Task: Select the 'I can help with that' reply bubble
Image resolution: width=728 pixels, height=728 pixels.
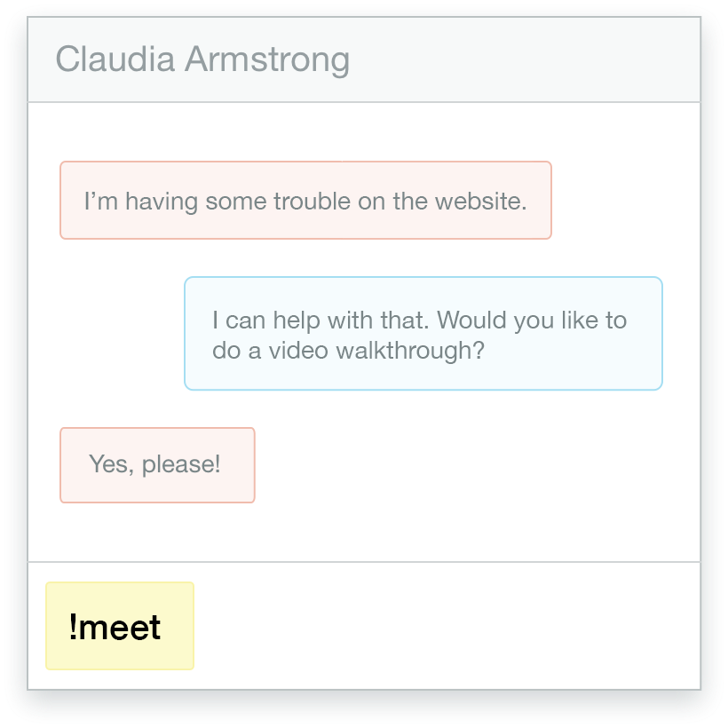Action: coord(423,334)
